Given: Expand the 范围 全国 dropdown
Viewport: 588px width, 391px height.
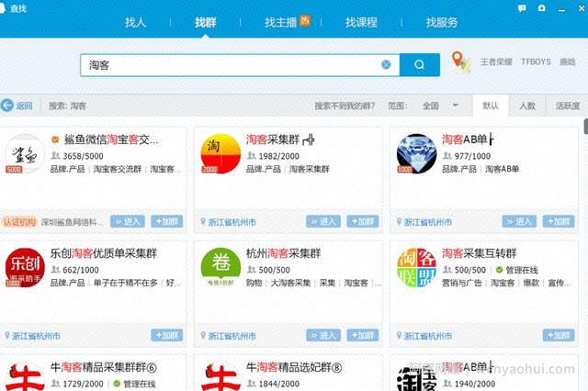Looking at the screenshot, I should tap(440, 106).
